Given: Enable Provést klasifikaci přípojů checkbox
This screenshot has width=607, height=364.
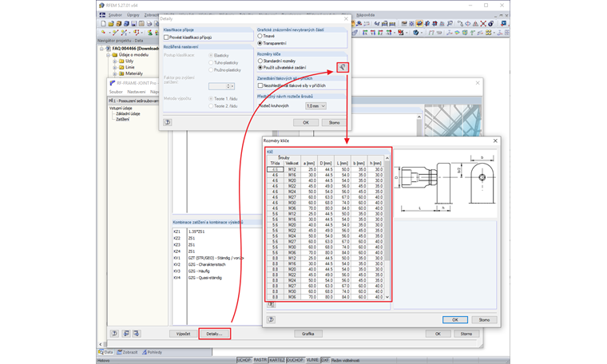Looking at the screenshot, I should [x=166, y=38].
